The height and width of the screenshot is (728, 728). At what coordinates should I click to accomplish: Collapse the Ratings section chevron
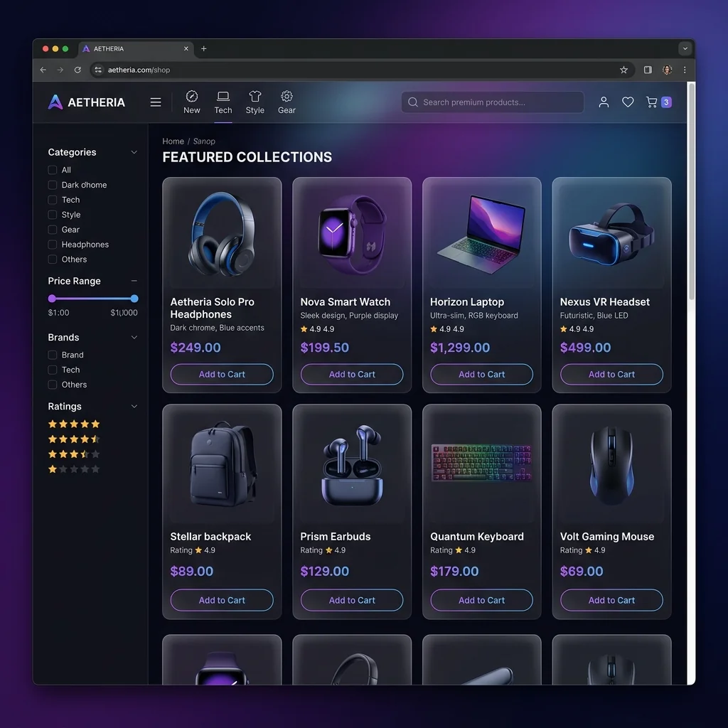pos(134,406)
